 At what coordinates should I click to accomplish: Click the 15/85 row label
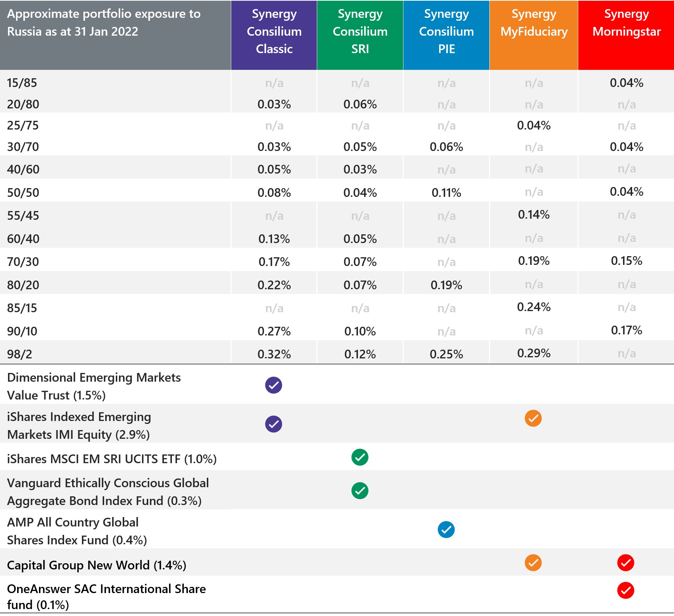point(22,83)
